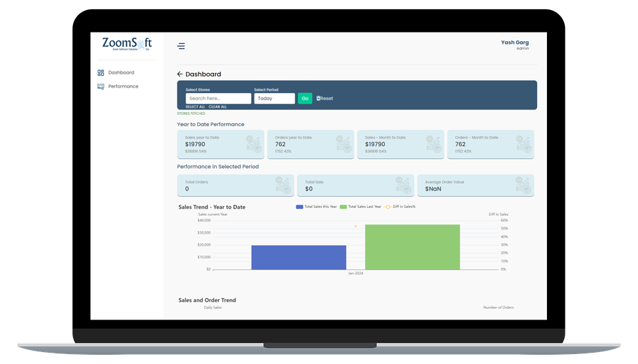Open the Select Period dropdown showing Today
The image size is (638, 364).
pyautogui.click(x=274, y=98)
